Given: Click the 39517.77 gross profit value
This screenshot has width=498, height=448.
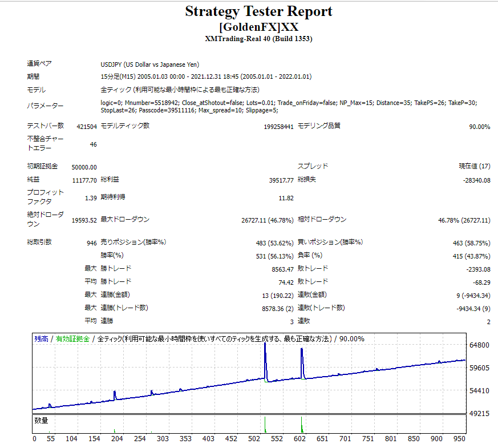Looking at the screenshot, I should coord(281,180).
